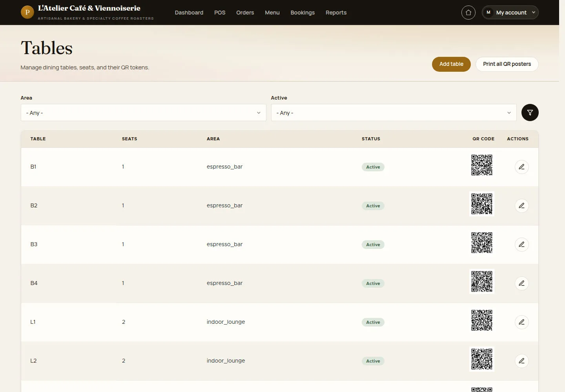Open the QR code for table B4
The height and width of the screenshot is (392, 565).
pyautogui.click(x=482, y=281)
